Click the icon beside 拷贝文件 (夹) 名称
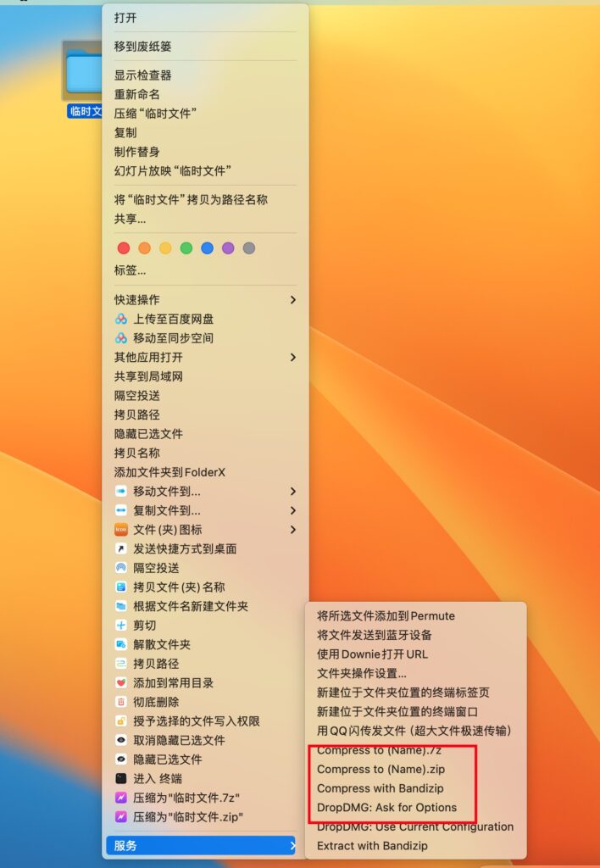Image resolution: width=600 pixels, height=868 pixels. [120, 587]
